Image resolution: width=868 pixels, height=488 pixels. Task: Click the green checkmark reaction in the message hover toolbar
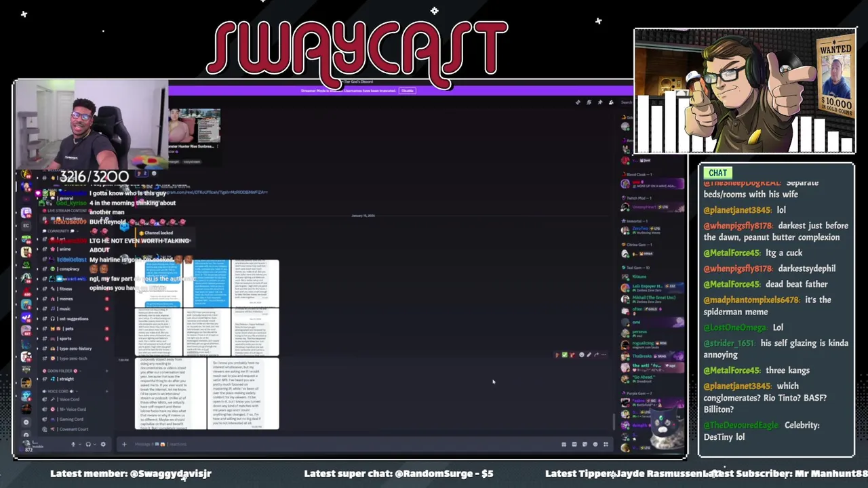point(565,354)
